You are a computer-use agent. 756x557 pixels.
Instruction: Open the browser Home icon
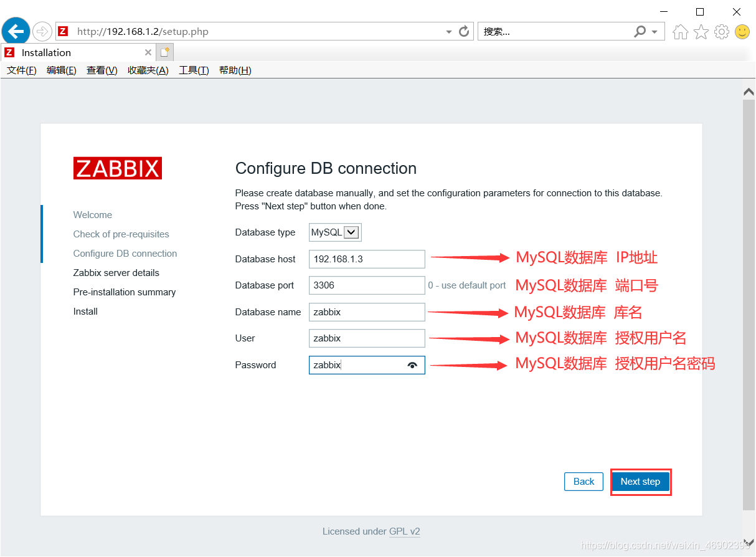tap(681, 32)
